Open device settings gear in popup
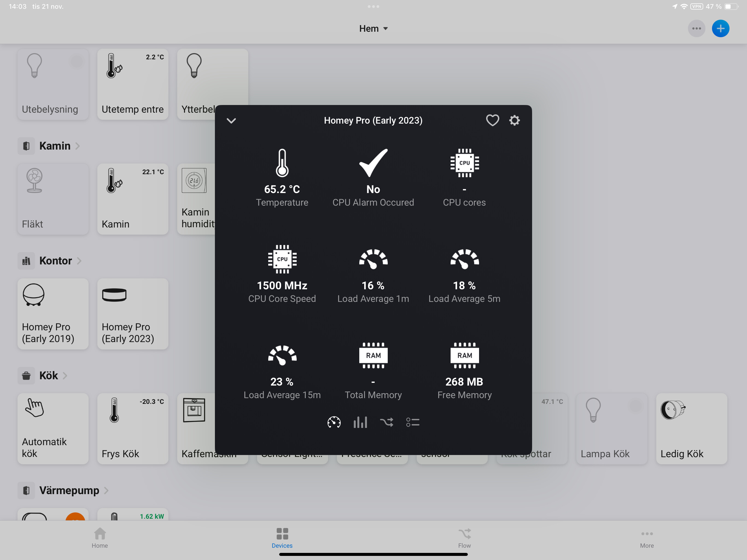 tap(514, 121)
